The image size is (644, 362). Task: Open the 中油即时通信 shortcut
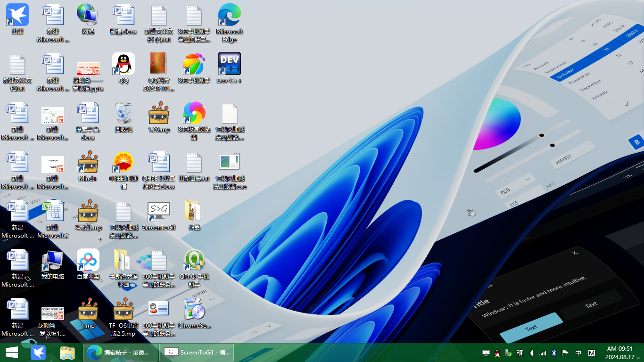coord(124,171)
